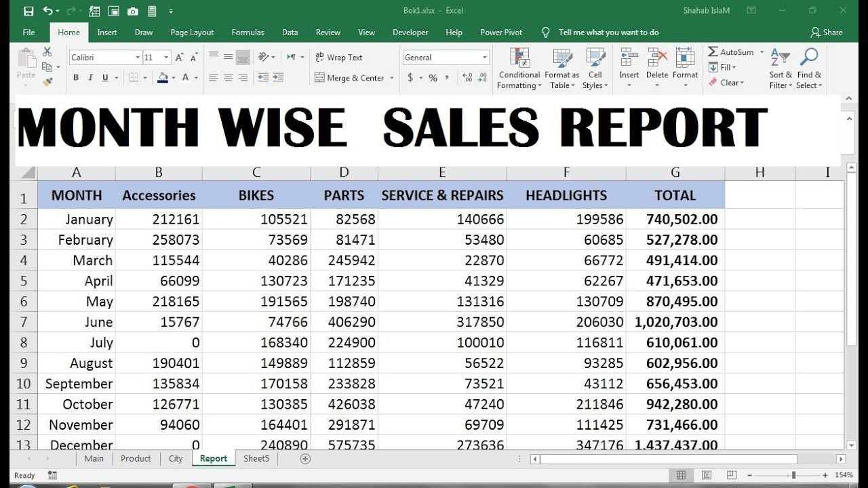
Task: Click the Undo arrow icon
Action: (47, 12)
